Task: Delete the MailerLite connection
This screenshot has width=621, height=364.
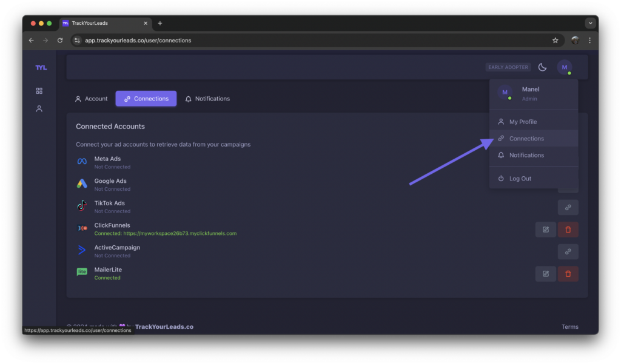Action: point(568,274)
